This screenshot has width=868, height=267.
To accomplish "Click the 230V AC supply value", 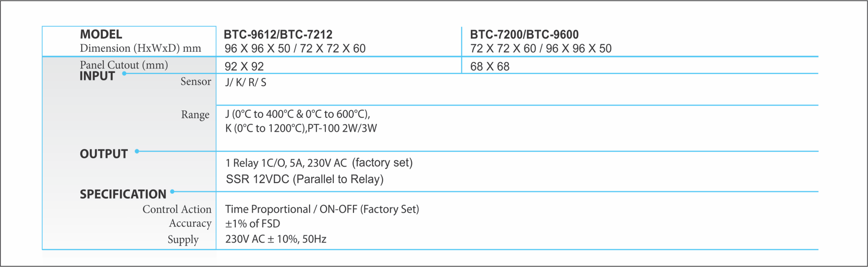I will pyautogui.click(x=276, y=239).
